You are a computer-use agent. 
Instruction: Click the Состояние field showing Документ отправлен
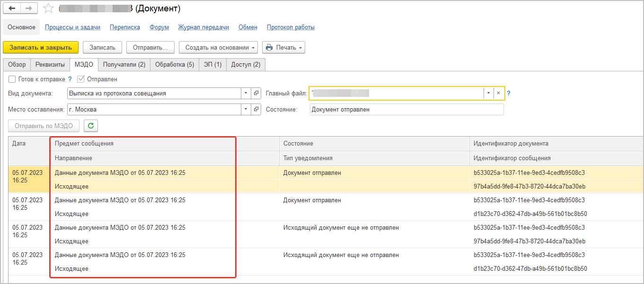406,110
